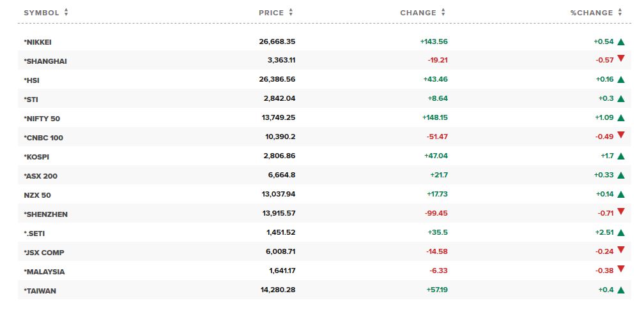Select SHANGHAI price 3,363.11
The height and width of the screenshot is (319, 644).
[281, 60]
